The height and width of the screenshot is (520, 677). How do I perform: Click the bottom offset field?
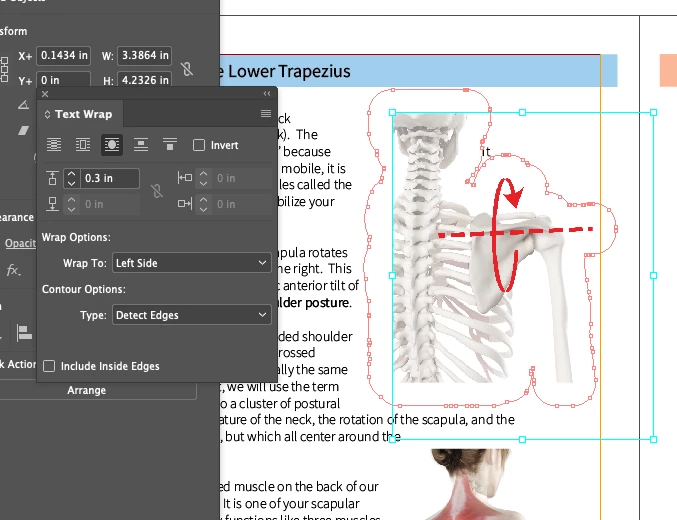click(x=110, y=204)
